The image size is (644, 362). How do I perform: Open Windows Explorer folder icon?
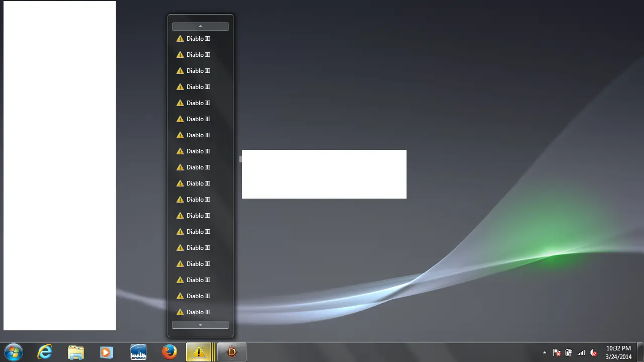click(76, 352)
